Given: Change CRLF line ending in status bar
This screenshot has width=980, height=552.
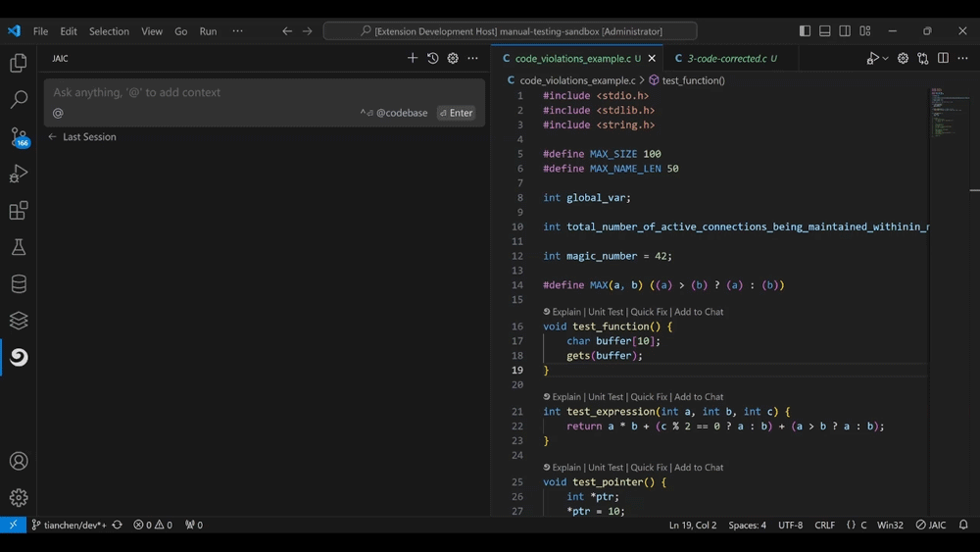Looking at the screenshot, I should (824, 526).
